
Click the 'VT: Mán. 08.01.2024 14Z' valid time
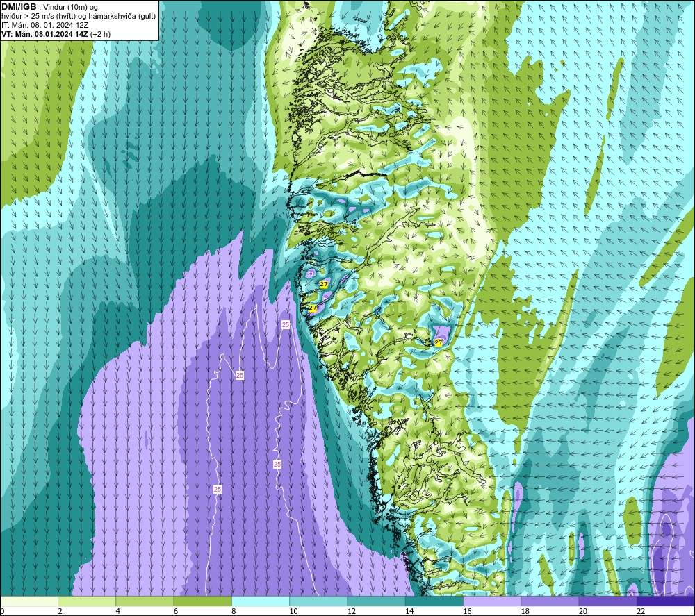[x=44, y=34]
